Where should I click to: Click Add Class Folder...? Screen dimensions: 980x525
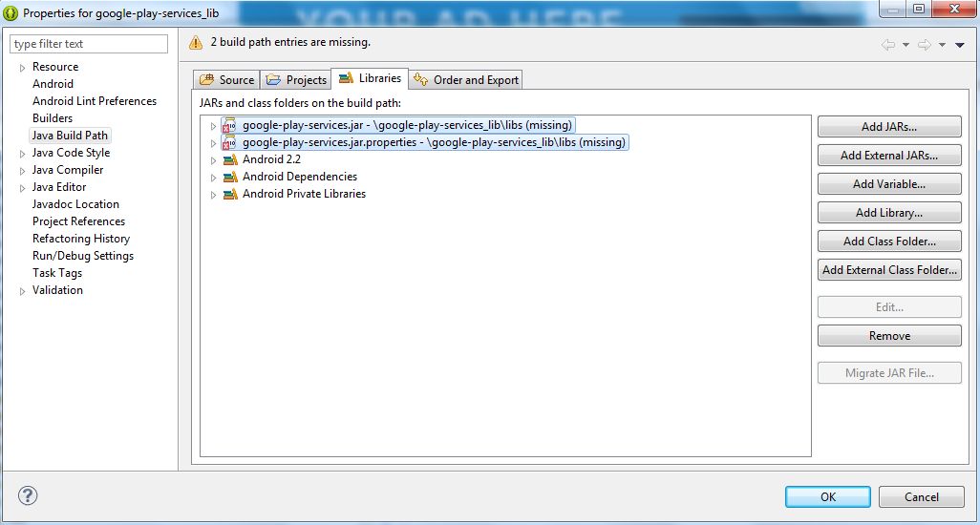[x=889, y=241]
